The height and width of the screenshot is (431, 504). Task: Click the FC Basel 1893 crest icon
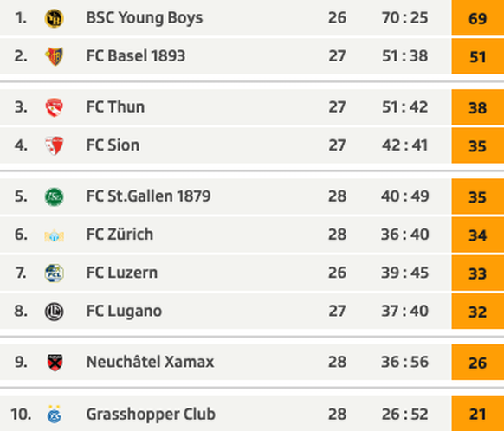pyautogui.click(x=54, y=56)
